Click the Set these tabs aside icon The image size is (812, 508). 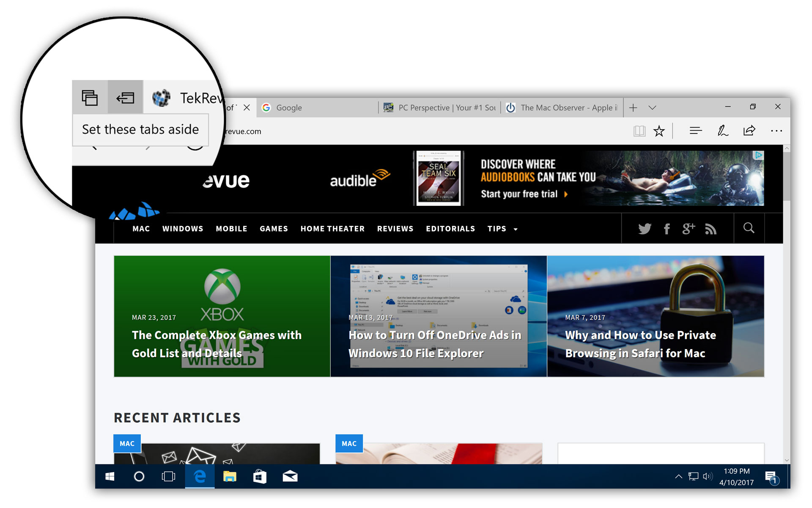coord(126,98)
